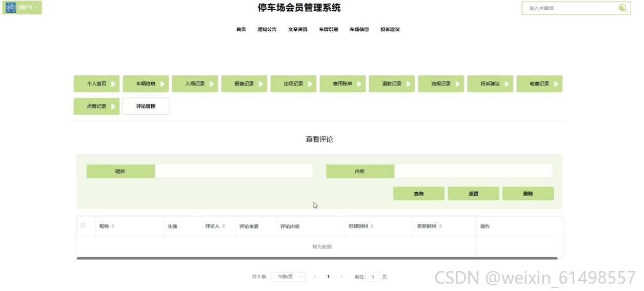Sort by 创建时间 column arrows
This screenshot has height=291, width=644.
pyautogui.click(x=372, y=226)
